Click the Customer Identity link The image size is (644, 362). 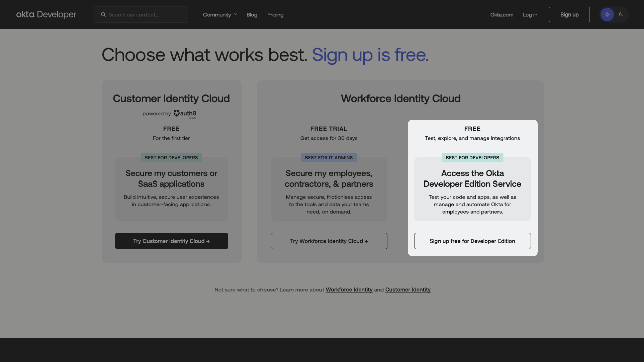407,290
